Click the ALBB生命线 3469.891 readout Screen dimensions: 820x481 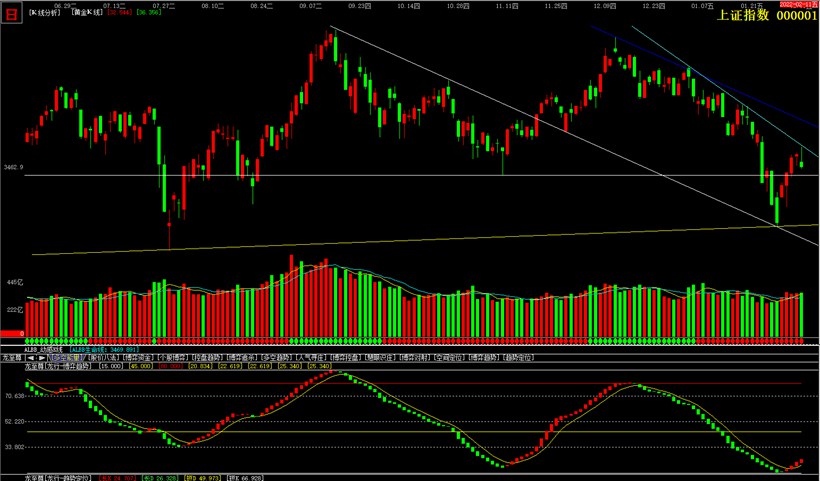[103, 349]
